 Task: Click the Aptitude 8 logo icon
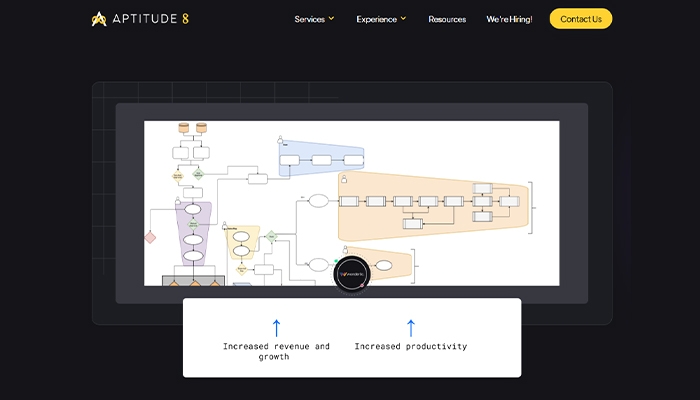click(98, 19)
